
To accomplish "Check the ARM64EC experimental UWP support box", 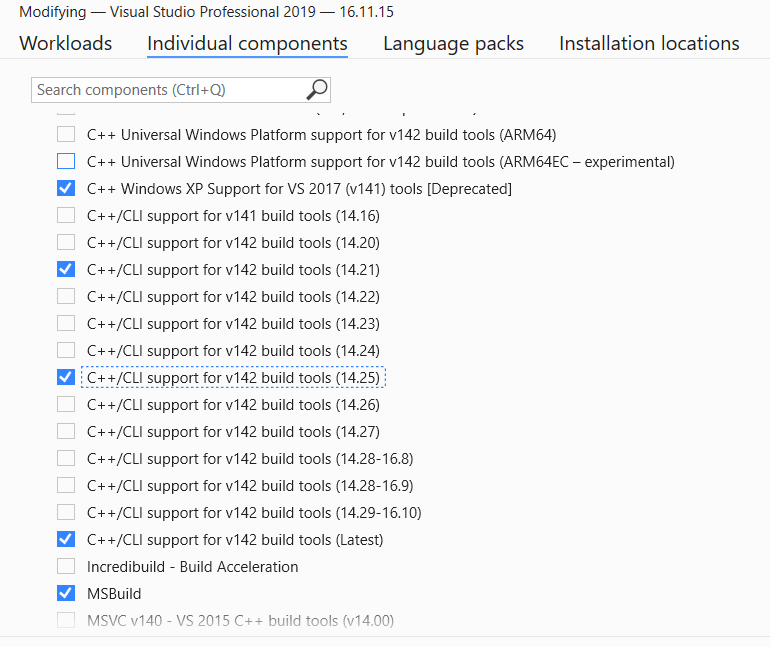I will pyautogui.click(x=66, y=162).
